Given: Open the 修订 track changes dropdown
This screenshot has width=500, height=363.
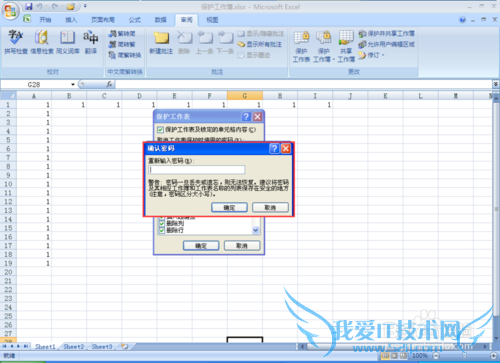Looking at the screenshot, I should tap(371, 55).
